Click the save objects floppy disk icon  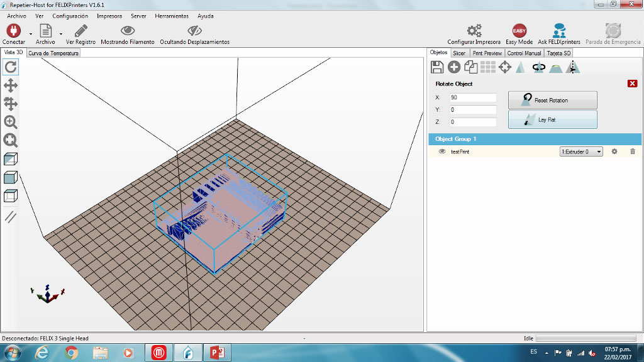coord(437,67)
